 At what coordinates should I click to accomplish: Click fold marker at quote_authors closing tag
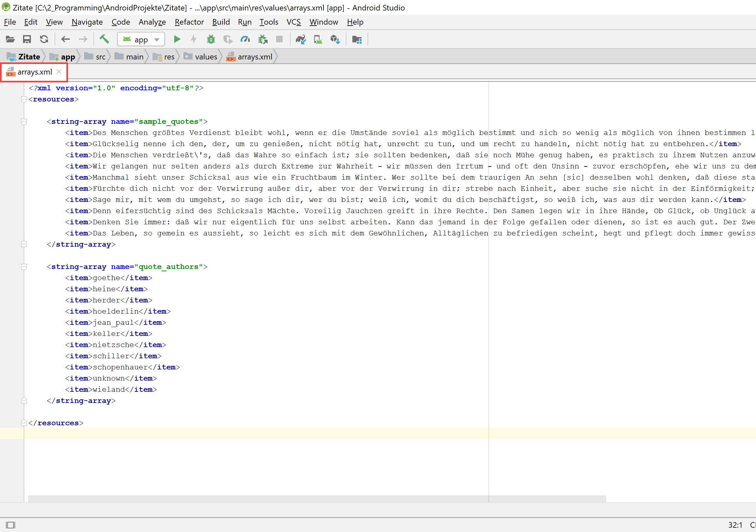tap(24, 400)
